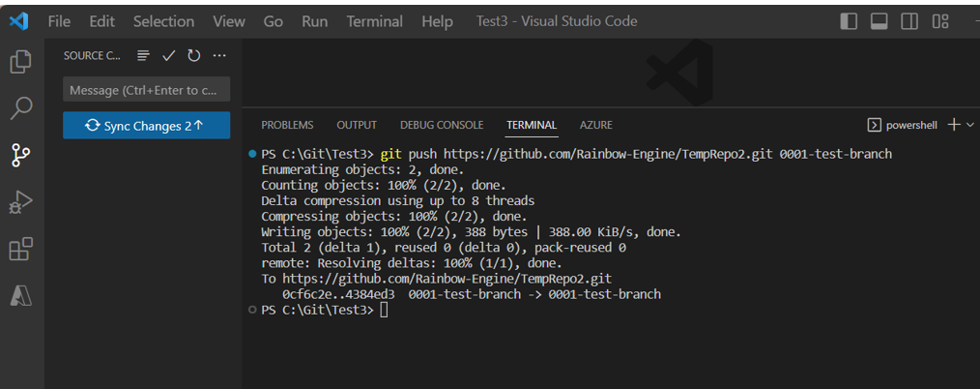Switch to the OUTPUT panel tab
The image size is (980, 389).
(357, 125)
